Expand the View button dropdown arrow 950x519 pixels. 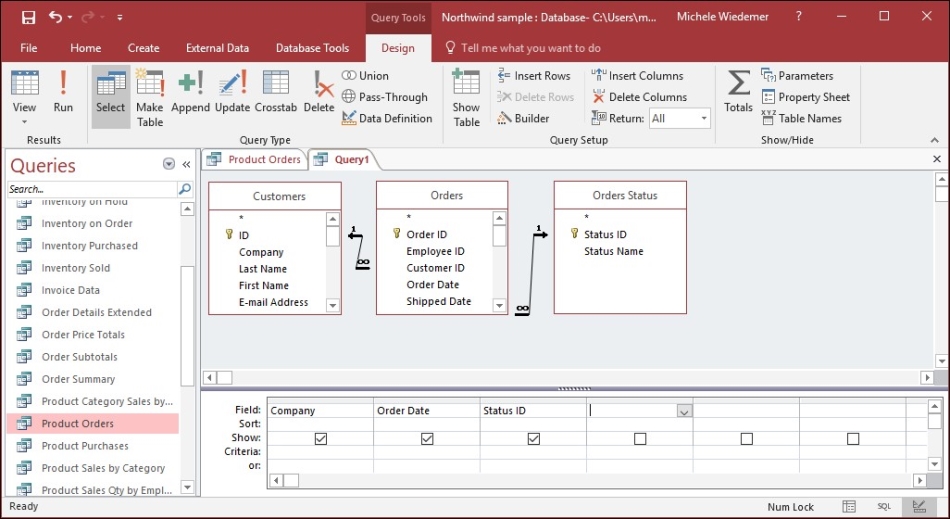[24, 122]
